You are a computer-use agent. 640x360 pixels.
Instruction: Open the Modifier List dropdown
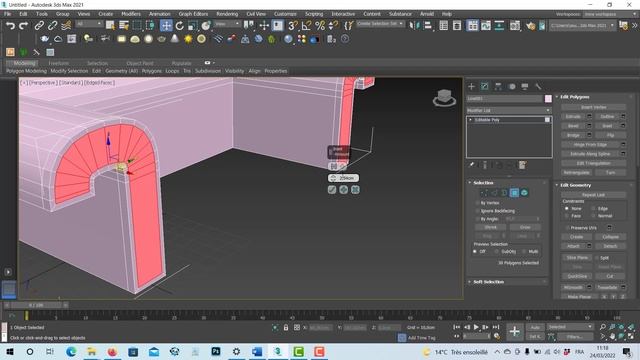tap(509, 111)
